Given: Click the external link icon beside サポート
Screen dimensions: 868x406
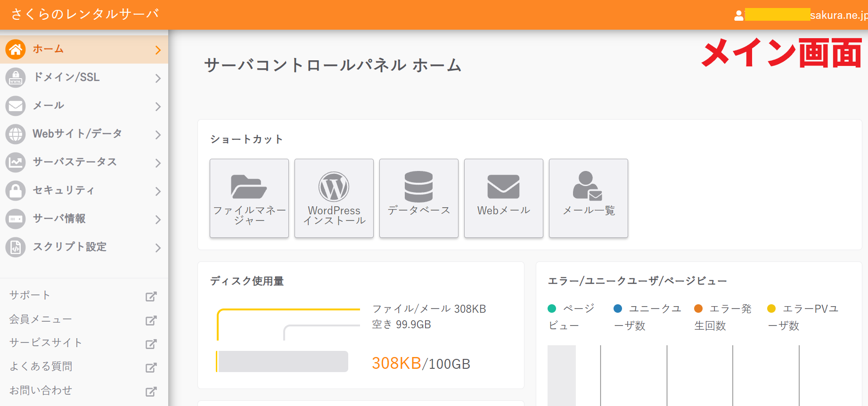Looking at the screenshot, I should pos(151,296).
